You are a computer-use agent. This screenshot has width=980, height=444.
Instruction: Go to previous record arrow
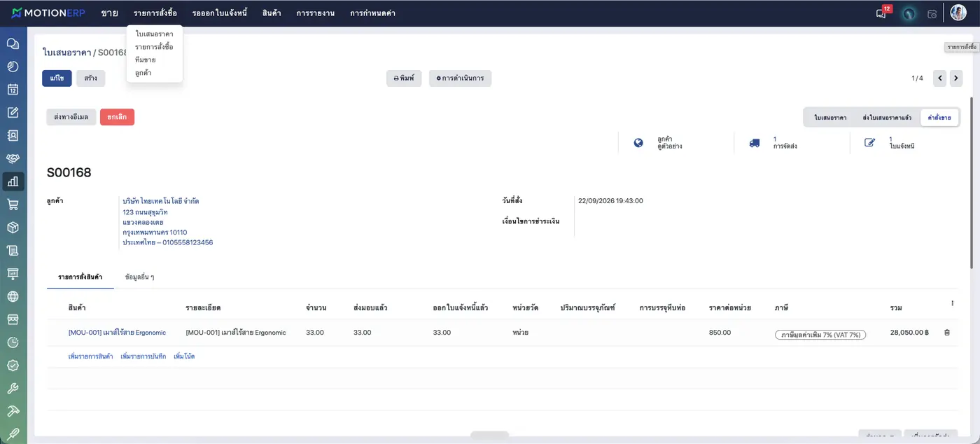[x=940, y=78]
